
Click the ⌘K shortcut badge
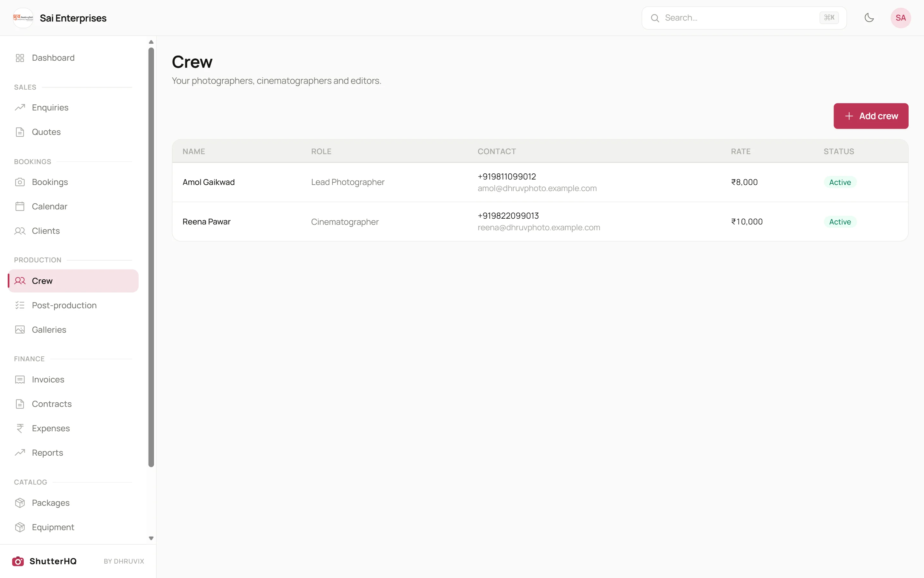pyautogui.click(x=829, y=18)
